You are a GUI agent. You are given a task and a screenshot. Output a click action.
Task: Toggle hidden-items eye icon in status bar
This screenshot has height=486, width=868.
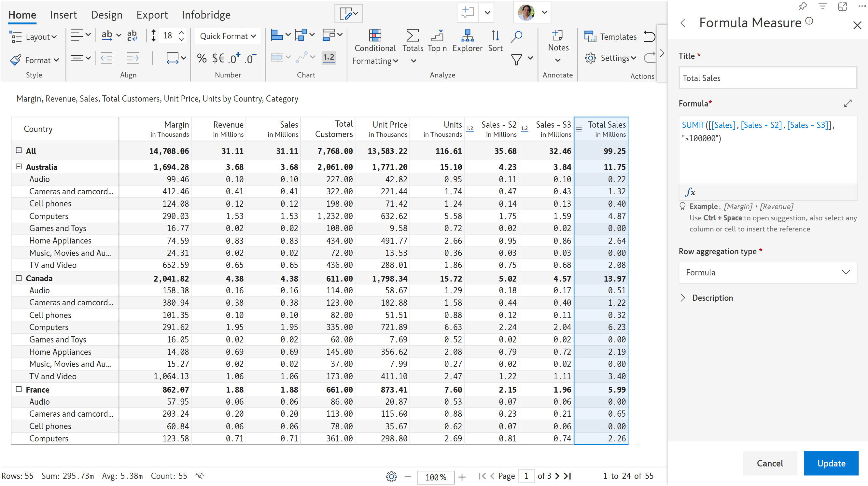coord(200,476)
